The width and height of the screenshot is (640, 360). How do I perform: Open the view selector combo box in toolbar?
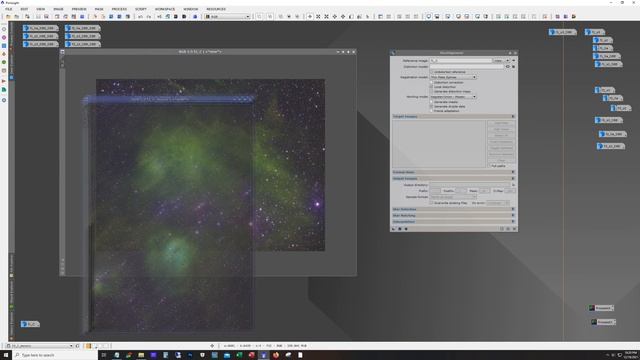point(227,16)
